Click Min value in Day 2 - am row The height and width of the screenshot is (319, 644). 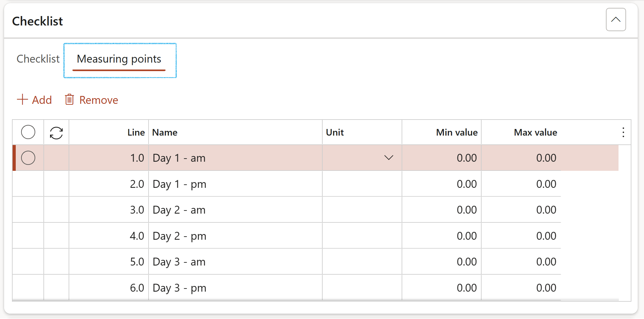coord(442,210)
